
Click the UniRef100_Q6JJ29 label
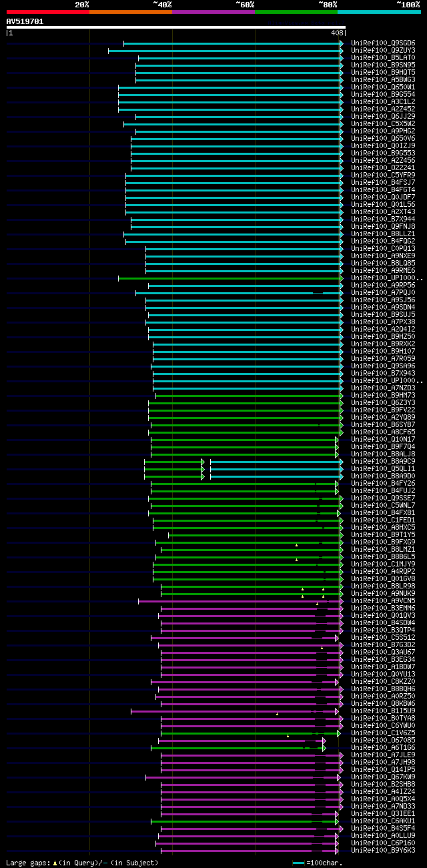click(x=383, y=117)
